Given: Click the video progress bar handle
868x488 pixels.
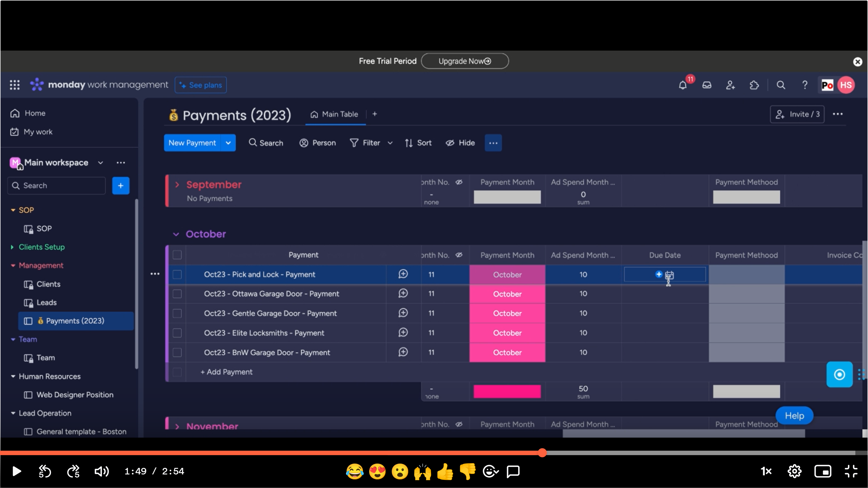Looking at the screenshot, I should [x=542, y=453].
